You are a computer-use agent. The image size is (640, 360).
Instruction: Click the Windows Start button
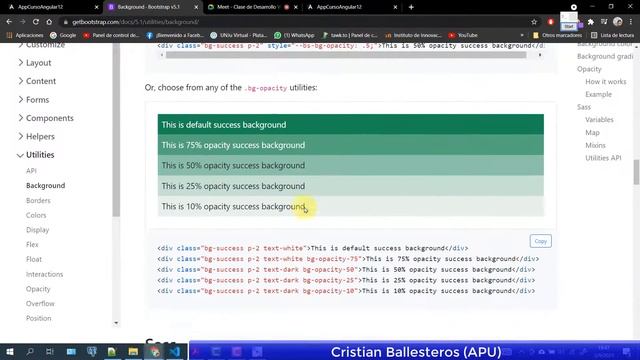tap(10, 351)
